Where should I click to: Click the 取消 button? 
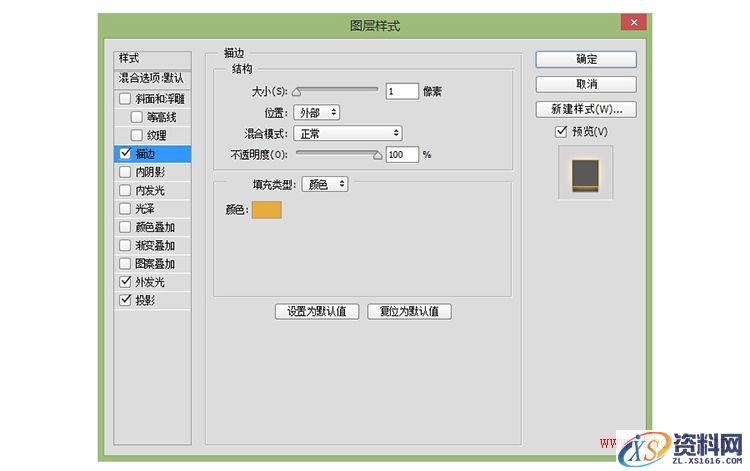586,84
